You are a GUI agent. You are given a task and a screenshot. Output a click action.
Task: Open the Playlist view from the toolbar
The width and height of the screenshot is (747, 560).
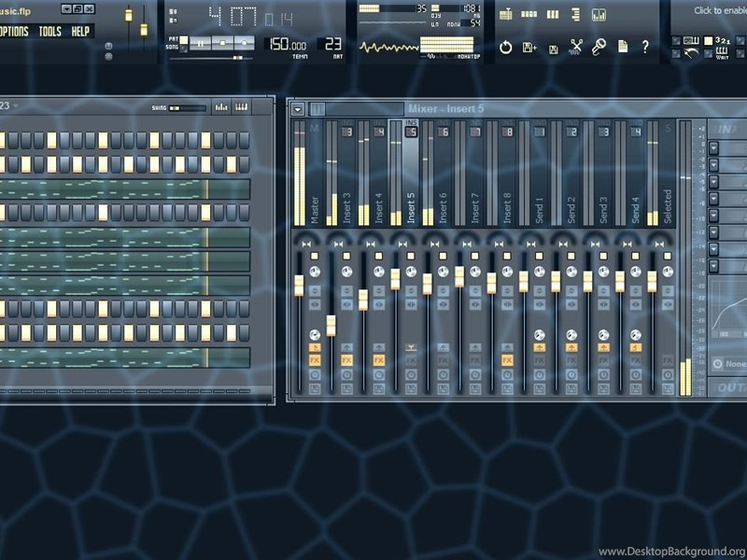(506, 15)
